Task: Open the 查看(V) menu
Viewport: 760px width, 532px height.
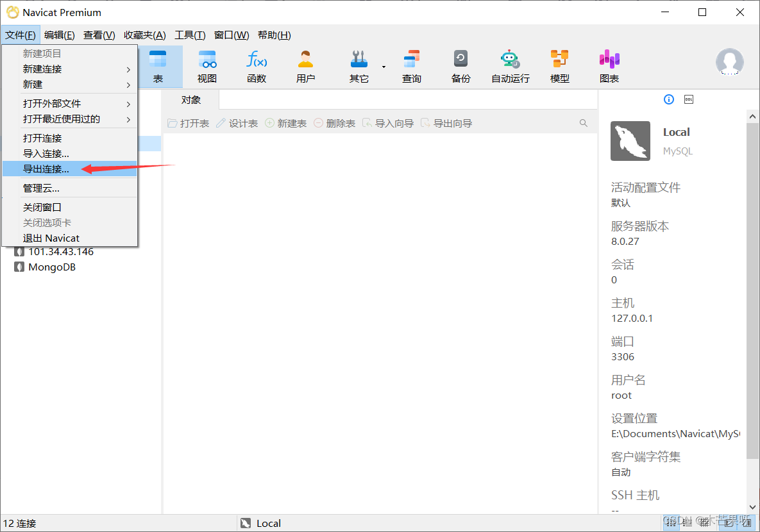Action: [99, 35]
